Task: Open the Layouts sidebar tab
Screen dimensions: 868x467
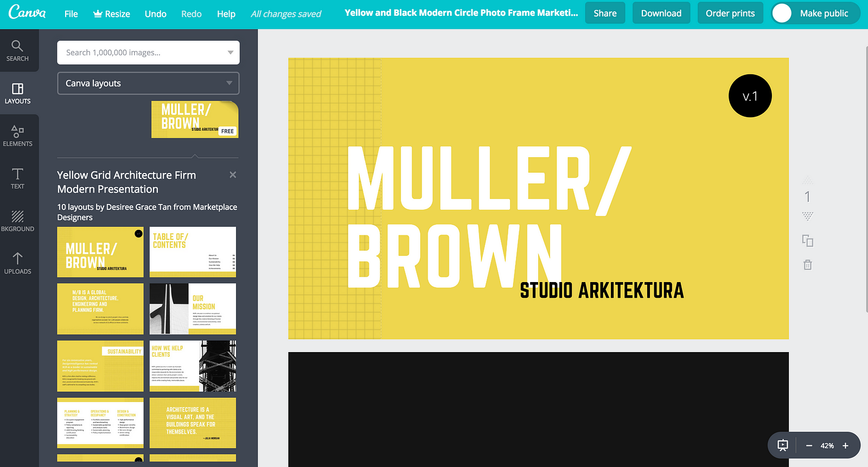Action: coord(17,93)
